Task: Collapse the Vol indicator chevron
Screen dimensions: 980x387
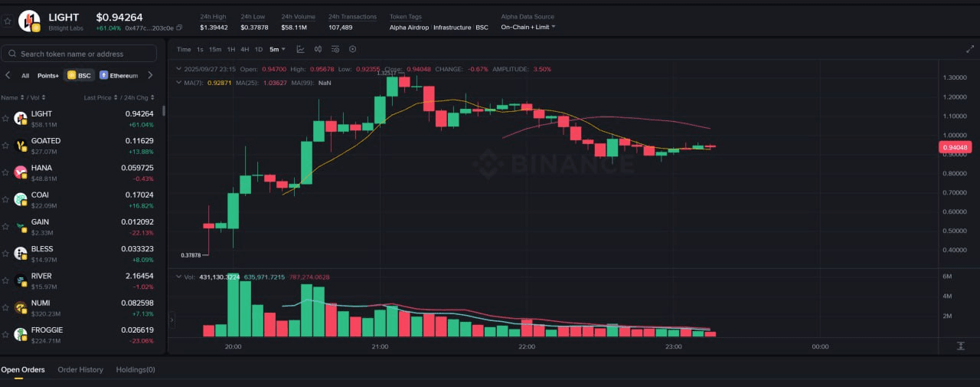Action: (178, 277)
